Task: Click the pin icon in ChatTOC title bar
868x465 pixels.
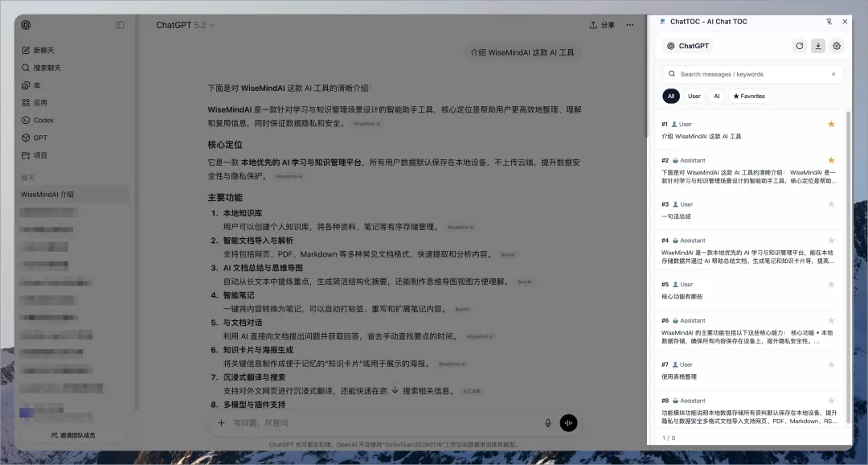Action: (x=829, y=22)
